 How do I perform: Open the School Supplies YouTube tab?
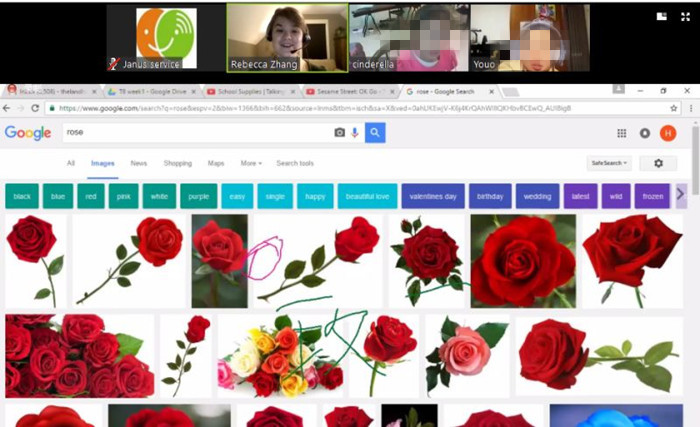pos(251,92)
